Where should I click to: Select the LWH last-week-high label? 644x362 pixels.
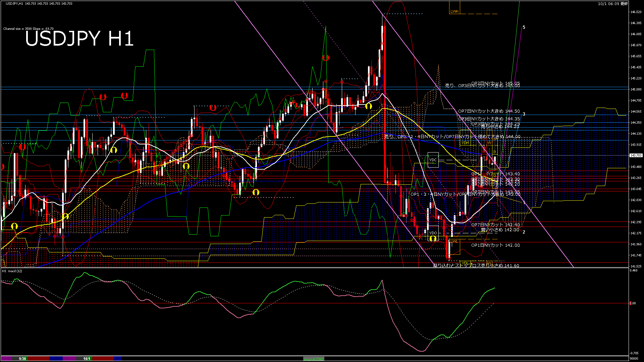coord(454,11)
